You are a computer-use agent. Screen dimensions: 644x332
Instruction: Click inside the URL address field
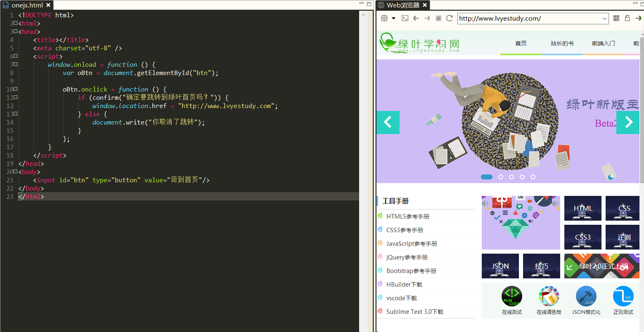pos(516,18)
